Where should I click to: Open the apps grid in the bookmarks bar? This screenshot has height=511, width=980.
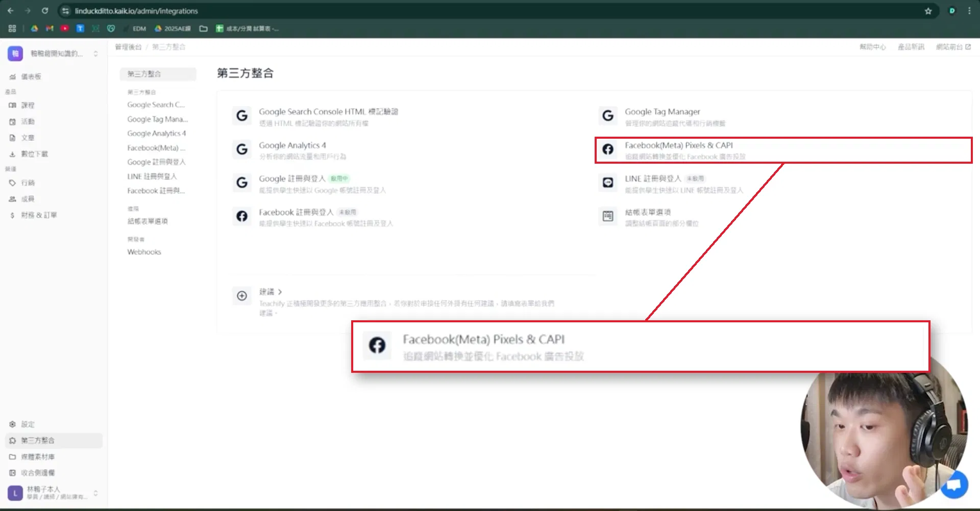(12, 29)
